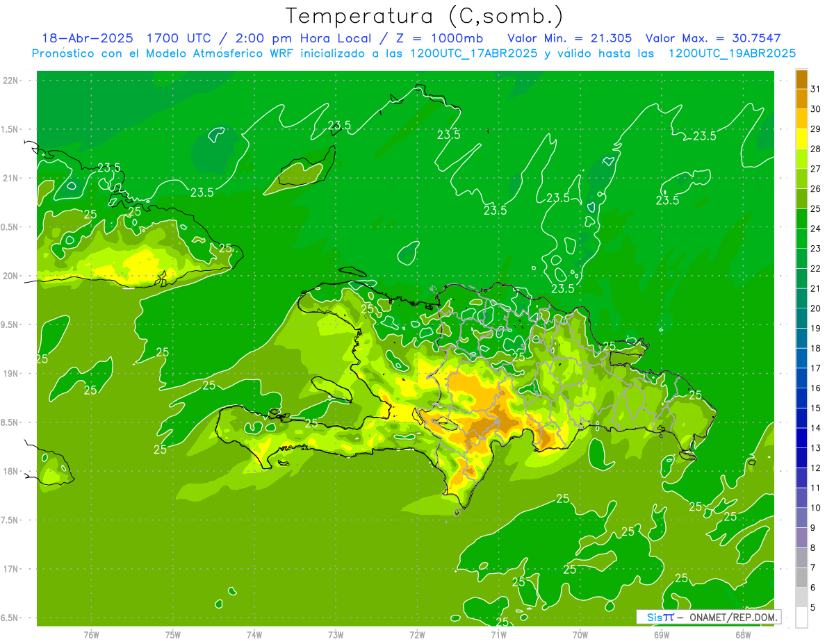Click the "69W" longitude axis label

pos(662,635)
